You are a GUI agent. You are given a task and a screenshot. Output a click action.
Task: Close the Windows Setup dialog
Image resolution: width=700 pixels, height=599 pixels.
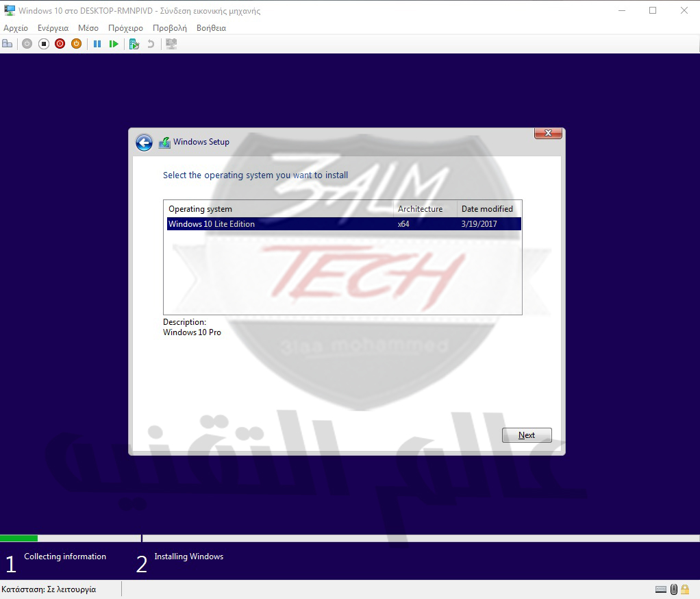[x=548, y=133]
